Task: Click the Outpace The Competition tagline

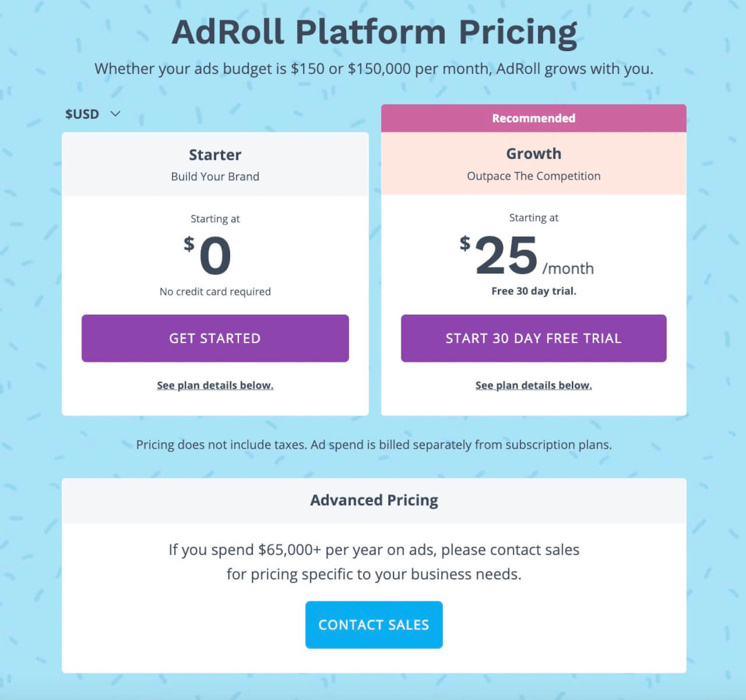Action: (533, 176)
